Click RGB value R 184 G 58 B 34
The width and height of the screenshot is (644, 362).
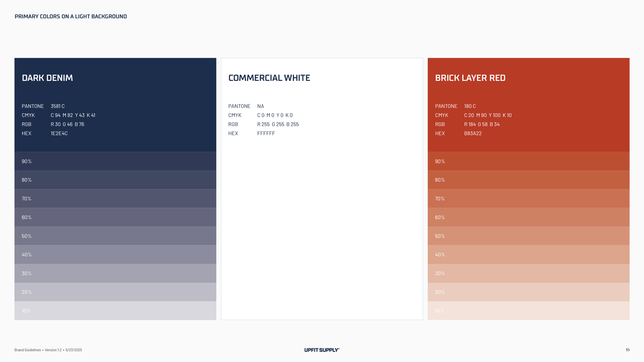pyautogui.click(x=482, y=124)
